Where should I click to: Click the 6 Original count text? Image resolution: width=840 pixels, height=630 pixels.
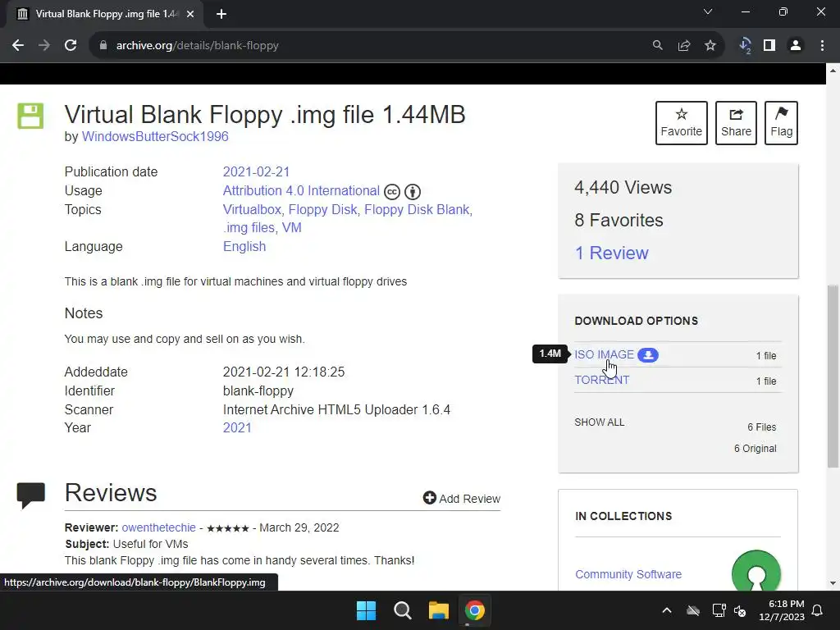(756, 449)
